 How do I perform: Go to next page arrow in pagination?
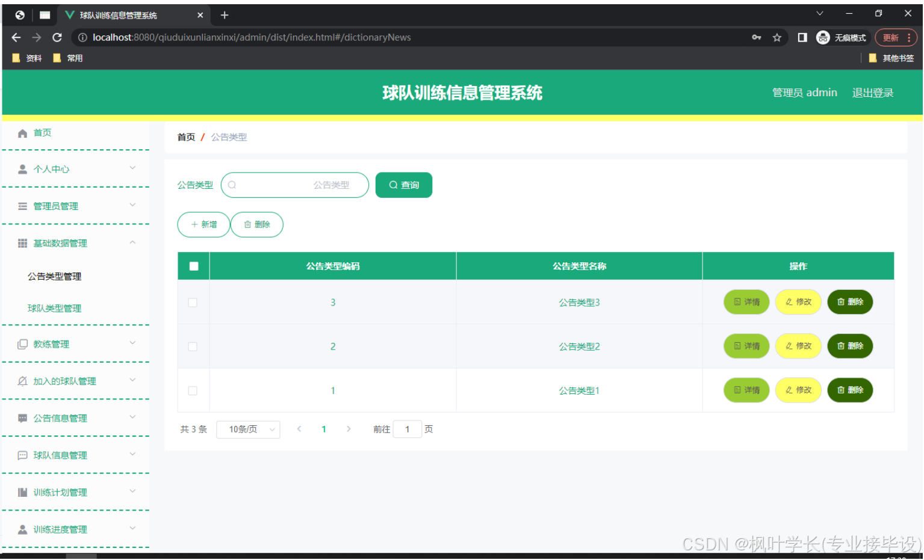coord(349,429)
